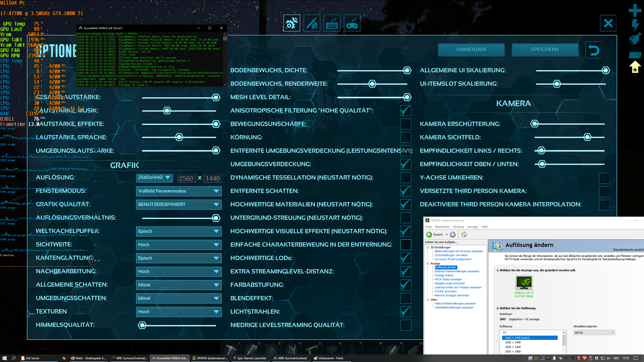Click the NVIDIA home icon
The image size is (644, 362).
pos(464,235)
